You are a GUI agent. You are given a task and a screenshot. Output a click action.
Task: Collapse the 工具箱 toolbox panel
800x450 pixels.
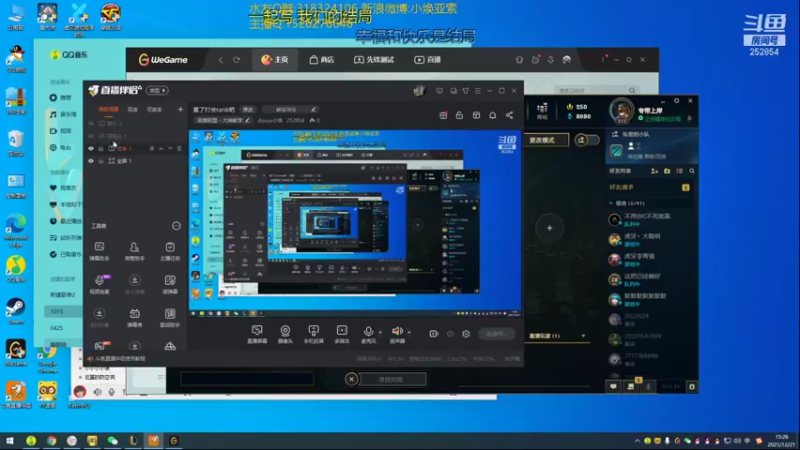pos(176,226)
